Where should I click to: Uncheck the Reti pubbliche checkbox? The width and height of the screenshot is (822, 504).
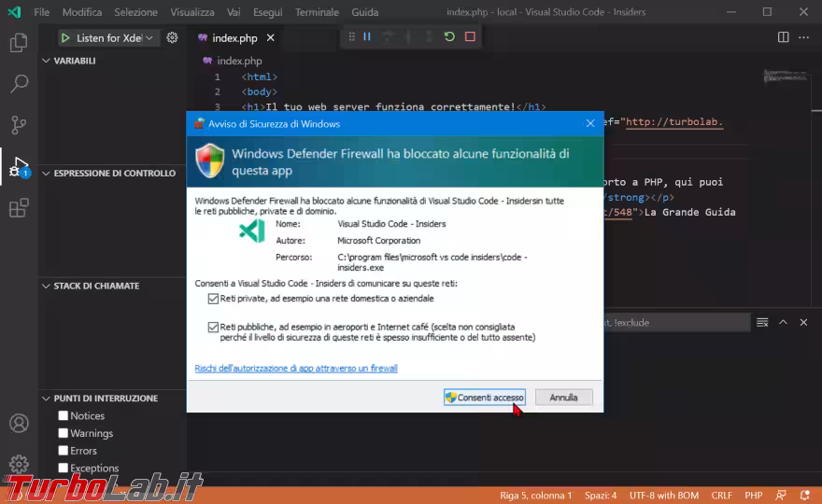click(x=213, y=327)
